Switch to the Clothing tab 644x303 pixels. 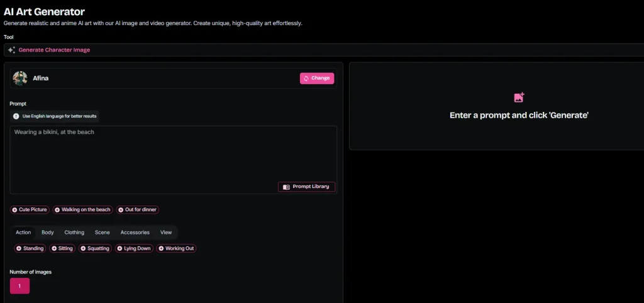[x=74, y=233]
